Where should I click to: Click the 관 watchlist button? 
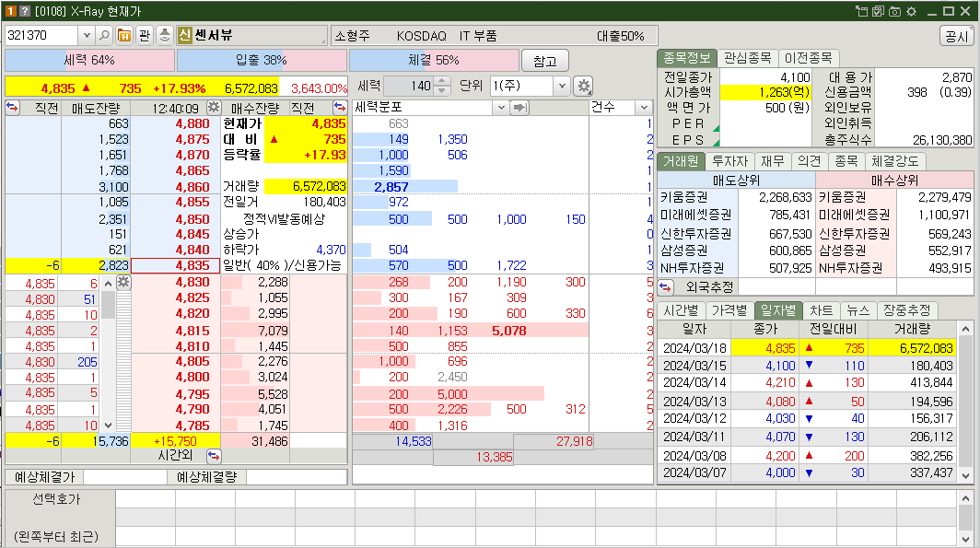[x=145, y=36]
